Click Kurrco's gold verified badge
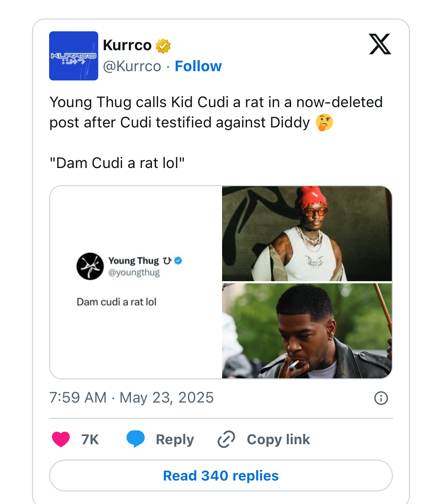Screen dimensions: 442x504 click(163, 46)
